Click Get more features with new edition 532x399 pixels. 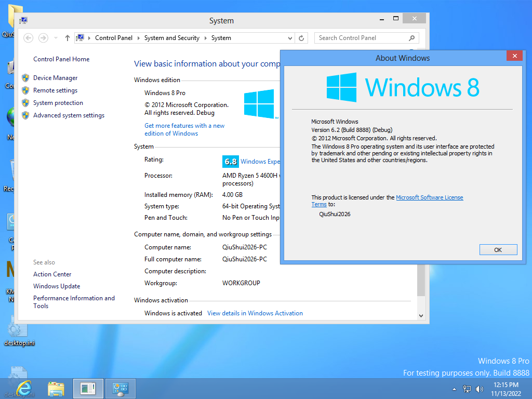184,129
